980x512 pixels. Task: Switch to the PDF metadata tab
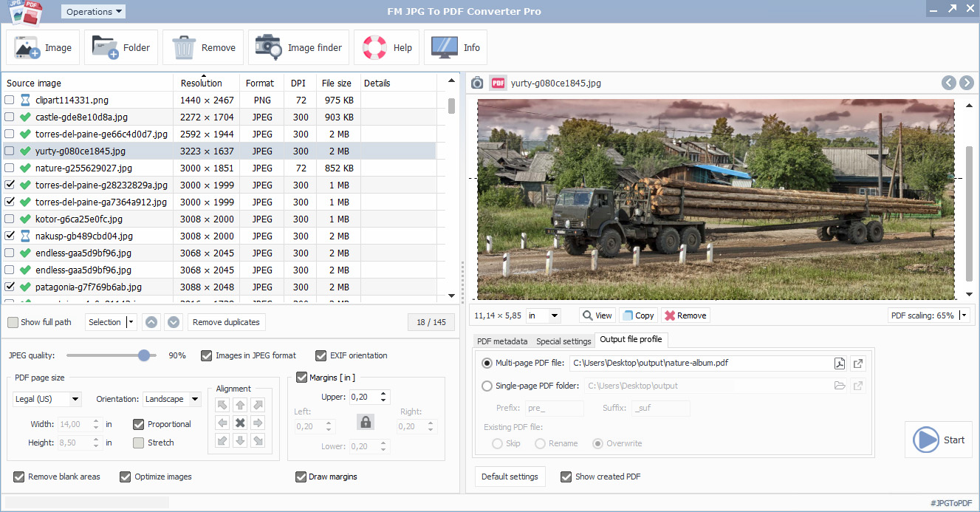[x=502, y=341]
